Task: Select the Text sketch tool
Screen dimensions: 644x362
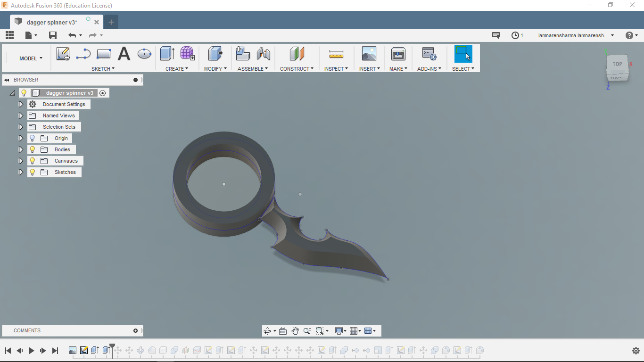Action: click(124, 54)
